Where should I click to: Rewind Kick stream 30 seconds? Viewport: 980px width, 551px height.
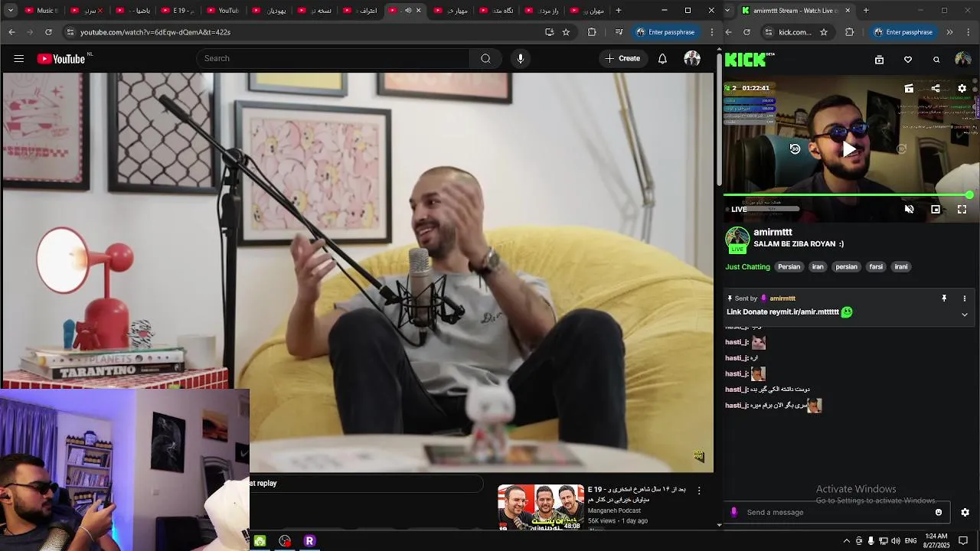click(x=795, y=149)
